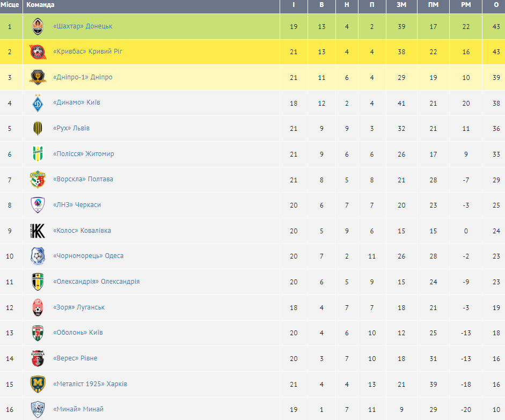Follow the «ЛНЗ» Черкаси team link
Viewport: 505px width, 420px height.
[x=77, y=205]
